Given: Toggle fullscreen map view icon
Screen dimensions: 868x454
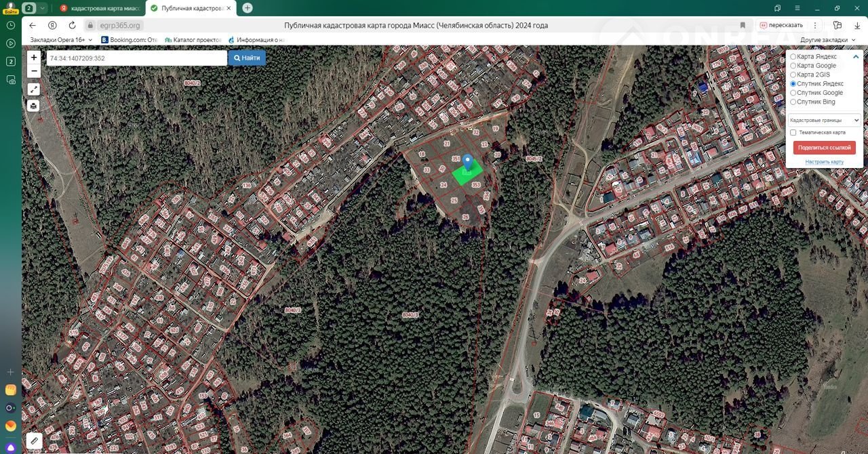Looking at the screenshot, I should point(34,89).
